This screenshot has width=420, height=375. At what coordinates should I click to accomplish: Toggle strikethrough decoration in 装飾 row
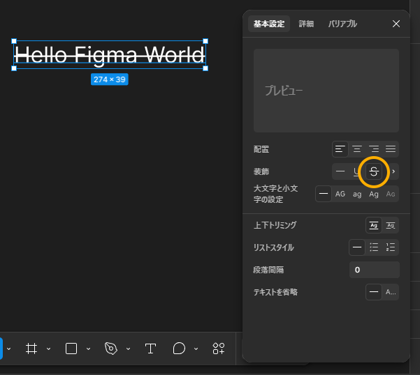pos(374,172)
